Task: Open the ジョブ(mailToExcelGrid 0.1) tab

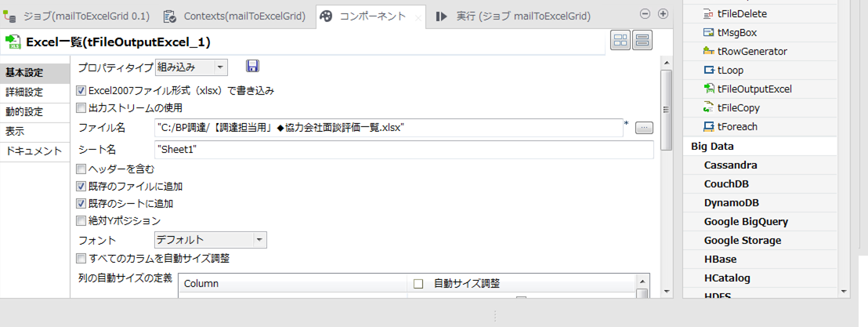Action: (x=78, y=16)
